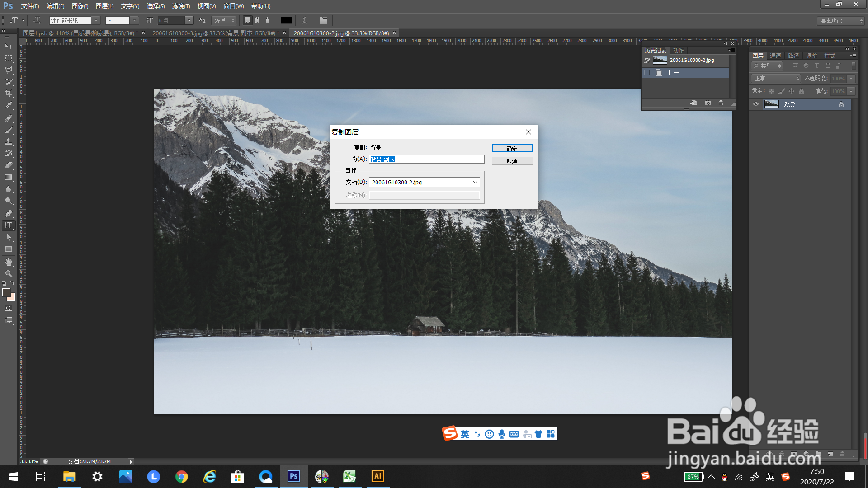Open the font family dropdown 迷你简书魂
This screenshot has height=488, width=868.
coord(96,20)
